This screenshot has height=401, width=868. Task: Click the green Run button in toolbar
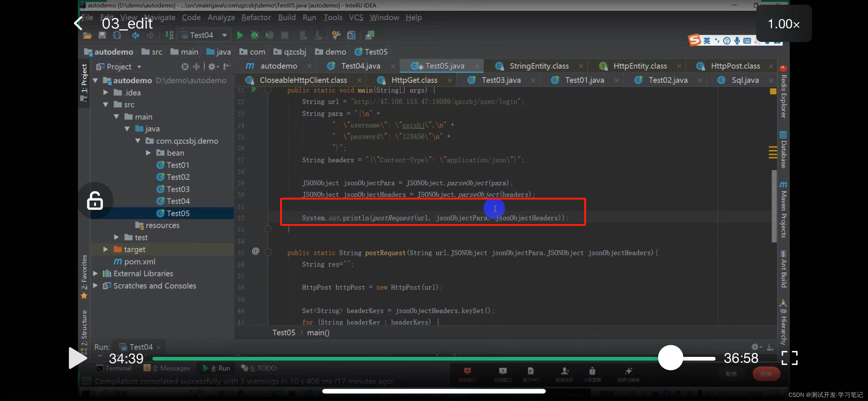(x=240, y=35)
